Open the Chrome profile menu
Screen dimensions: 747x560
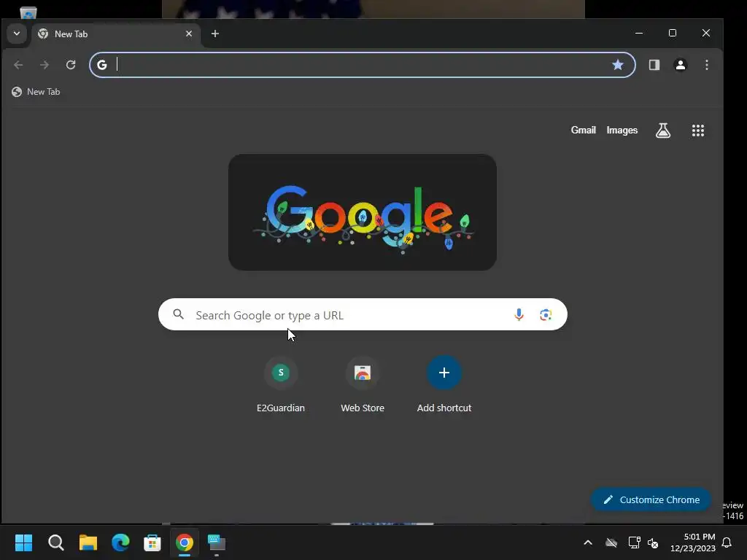click(681, 65)
